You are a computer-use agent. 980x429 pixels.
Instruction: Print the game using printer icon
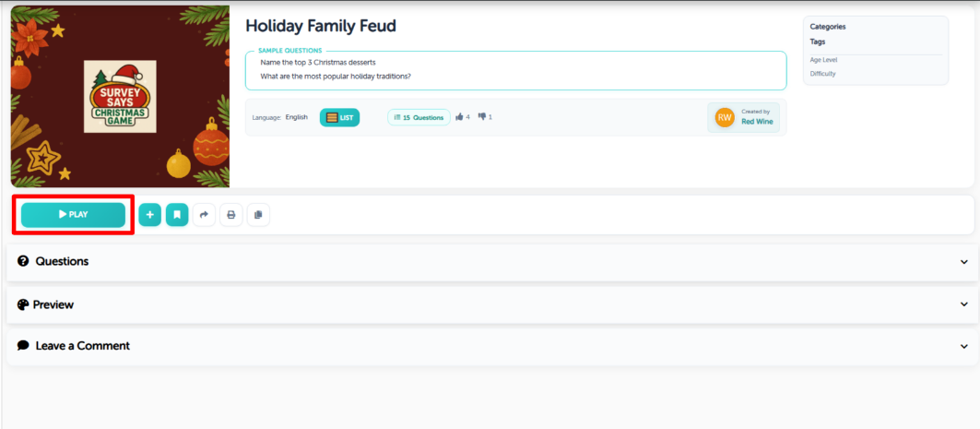pos(231,214)
